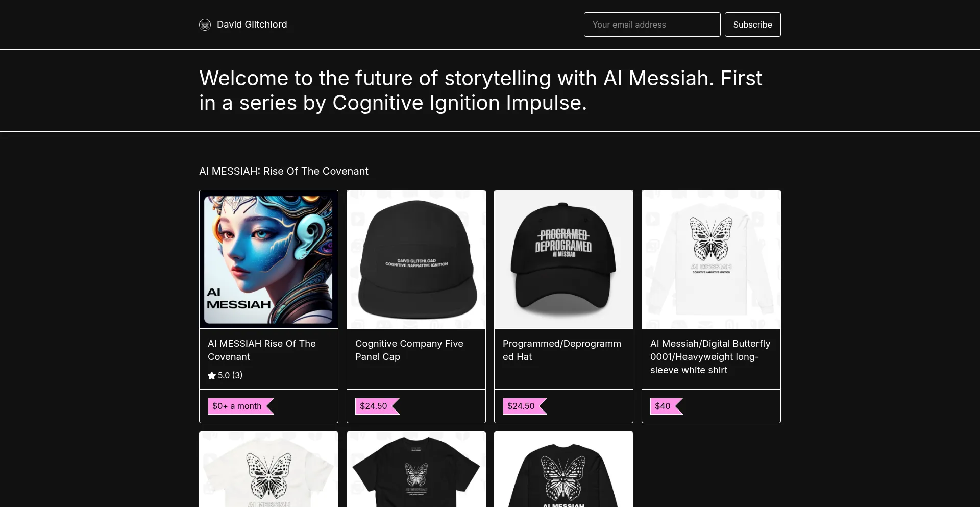Click the Subscribe button
The image size is (980, 507).
(752, 25)
